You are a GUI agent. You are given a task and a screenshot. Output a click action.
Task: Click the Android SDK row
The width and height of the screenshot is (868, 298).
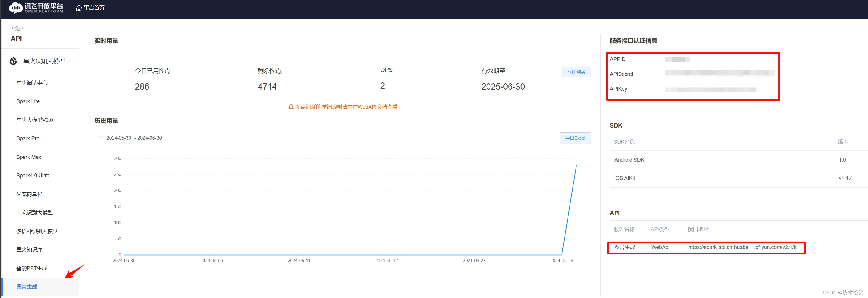pyautogui.click(x=738, y=160)
